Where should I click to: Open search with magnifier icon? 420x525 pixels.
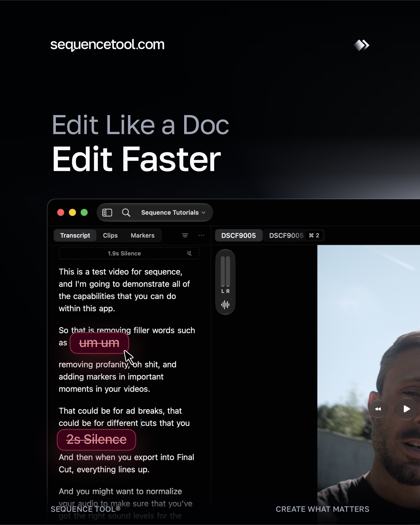coord(126,213)
